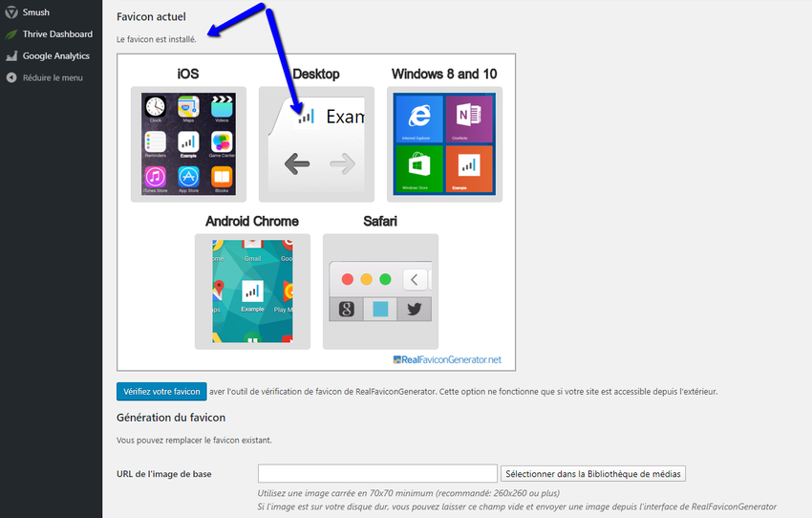The image size is (812, 518).
Task: Click text Vous pouvez remplacer le favicon existant.
Action: [194, 441]
